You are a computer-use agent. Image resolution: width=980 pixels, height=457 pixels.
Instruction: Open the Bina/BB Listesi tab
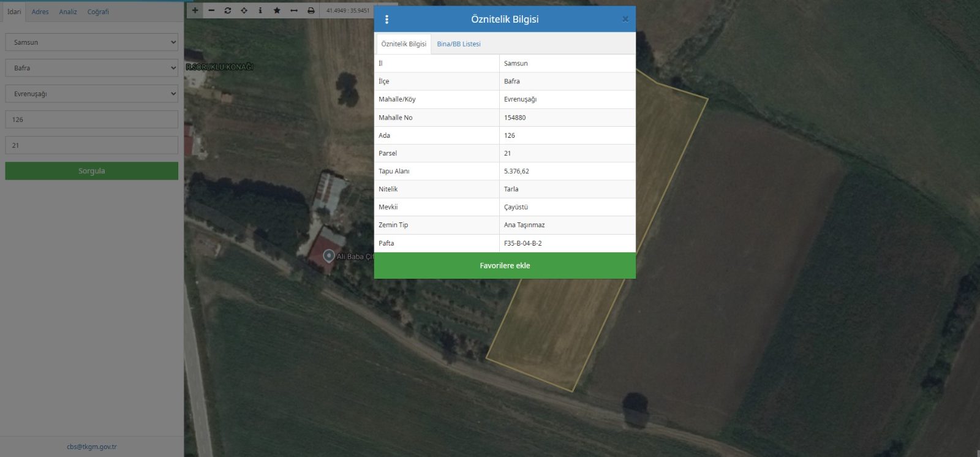(459, 44)
